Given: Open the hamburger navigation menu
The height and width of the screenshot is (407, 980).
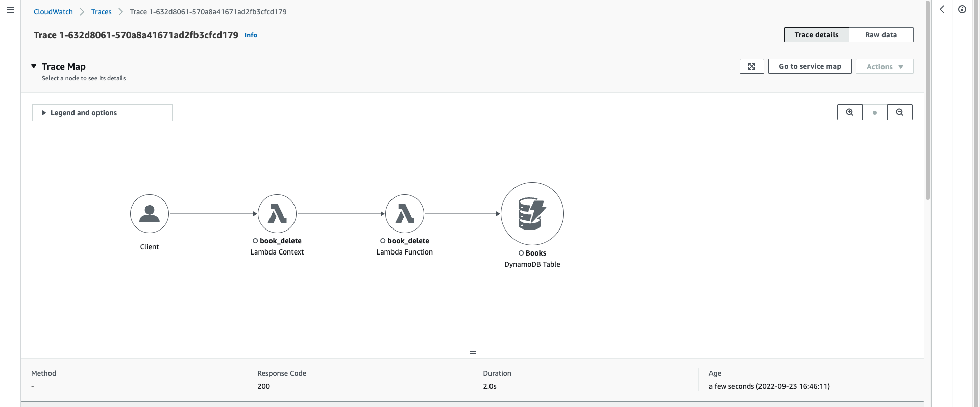Looking at the screenshot, I should (x=10, y=10).
